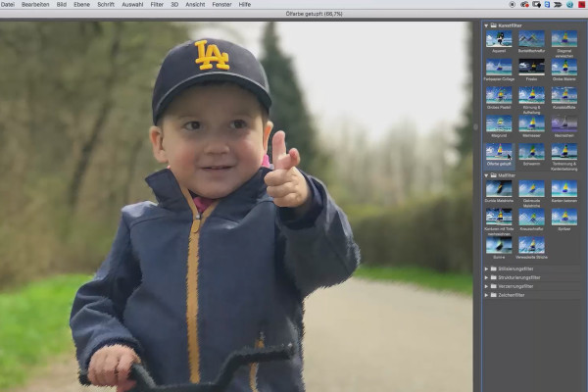
Task: Apply the Kunststofffolie filter thumbnail
Action: pyautogui.click(x=564, y=95)
